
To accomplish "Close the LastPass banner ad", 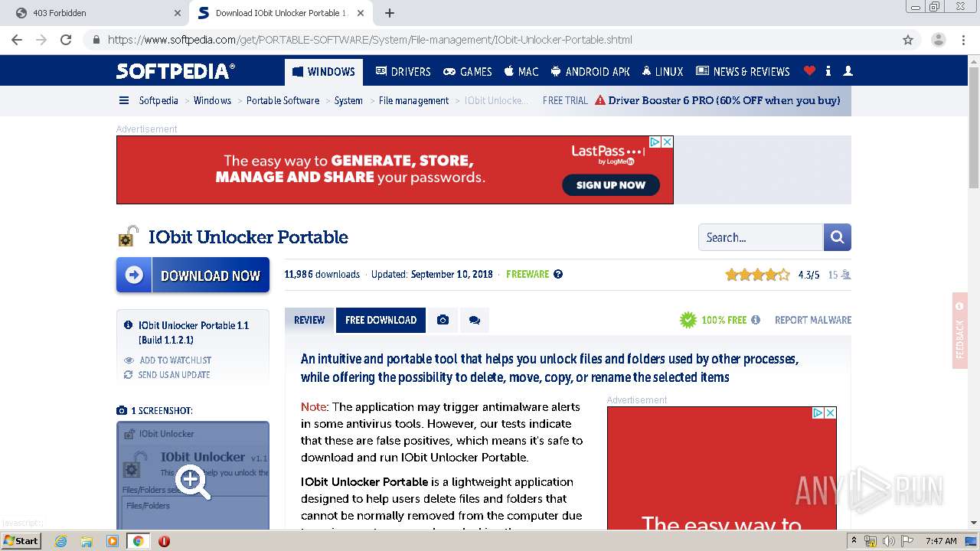I will point(667,142).
